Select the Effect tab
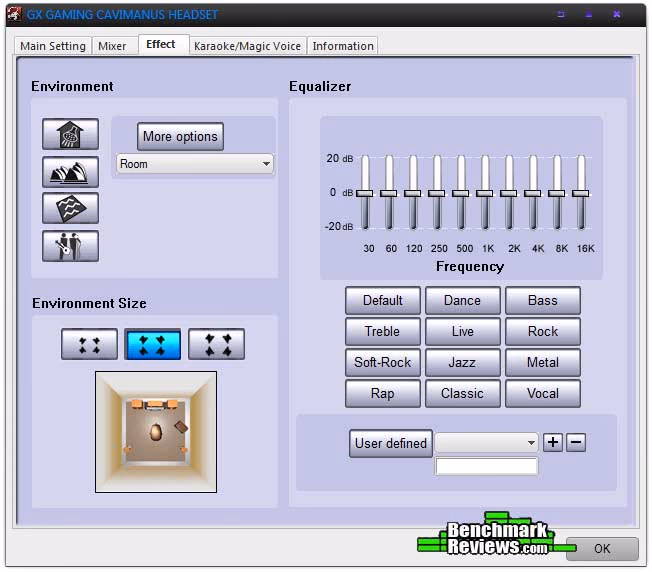Screen dimensions: 652x572 [x=161, y=44]
